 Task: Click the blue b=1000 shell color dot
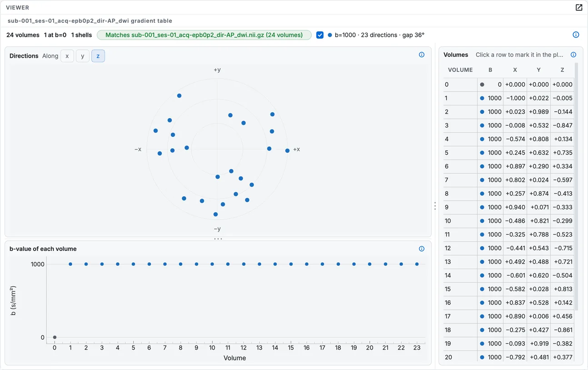point(330,35)
